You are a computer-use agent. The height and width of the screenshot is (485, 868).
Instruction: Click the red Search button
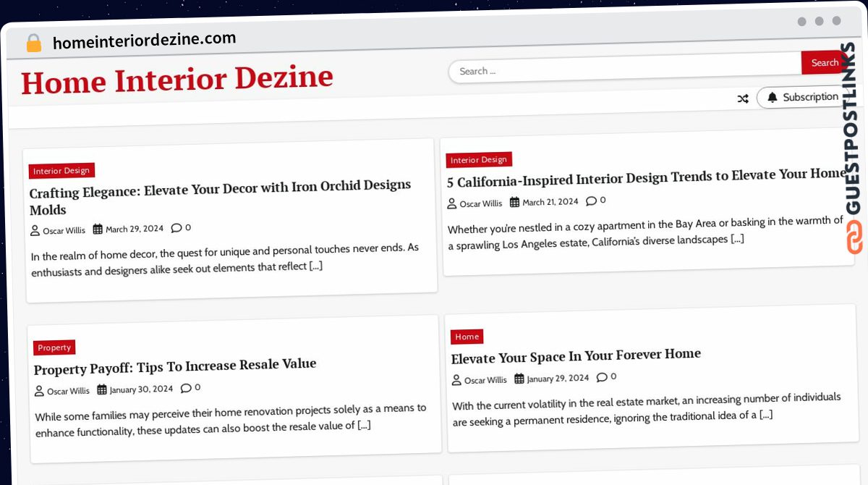point(824,63)
